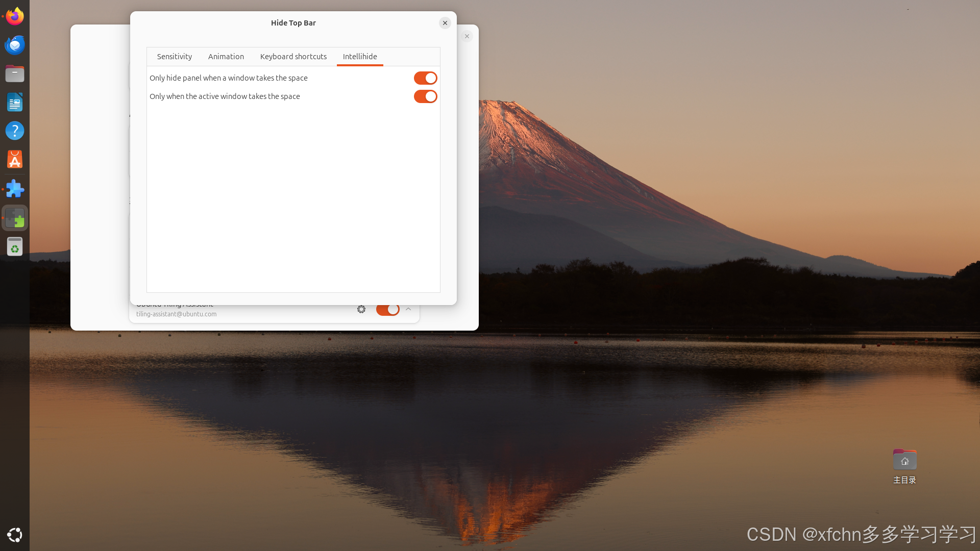Toggle 'Only hide panel when window takes space'
The height and width of the screenshot is (551, 980).
425,78
